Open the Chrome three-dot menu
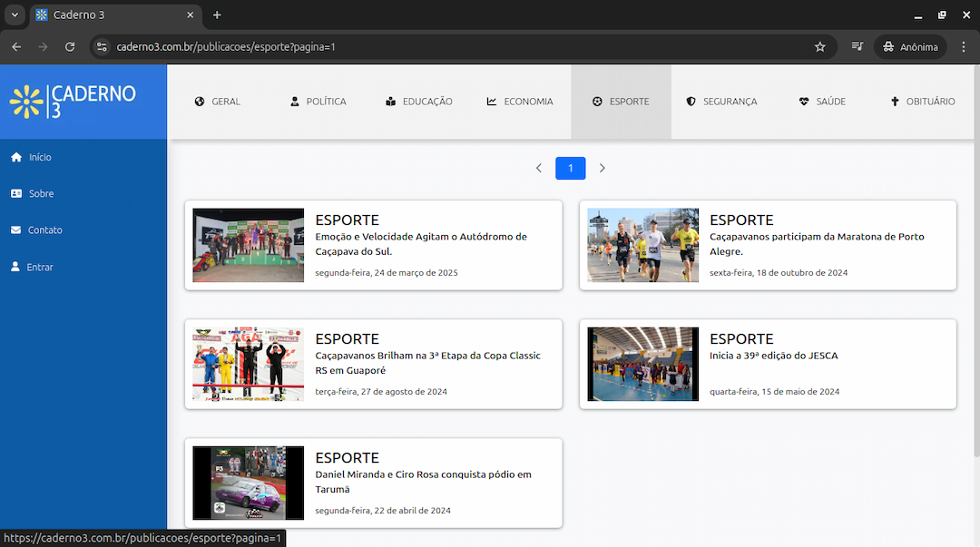 tap(964, 47)
